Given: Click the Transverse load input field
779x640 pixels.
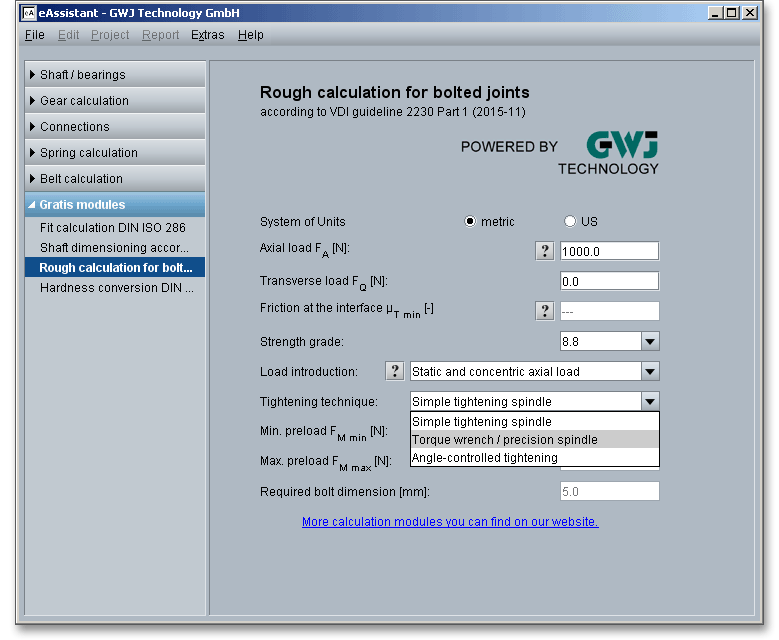Looking at the screenshot, I should (x=609, y=281).
